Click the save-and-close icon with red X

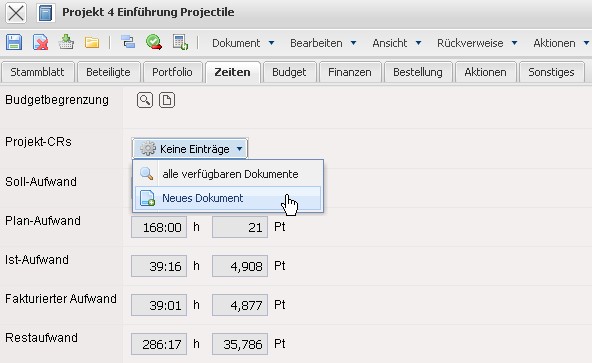pos(40,42)
